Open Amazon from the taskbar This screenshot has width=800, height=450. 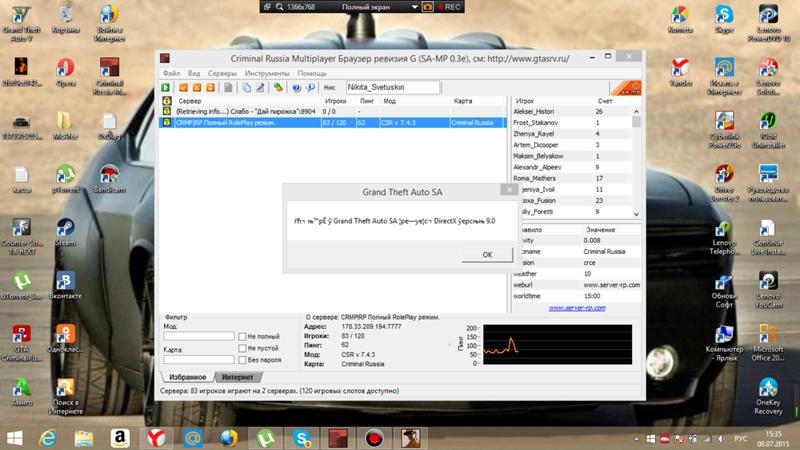click(119, 438)
